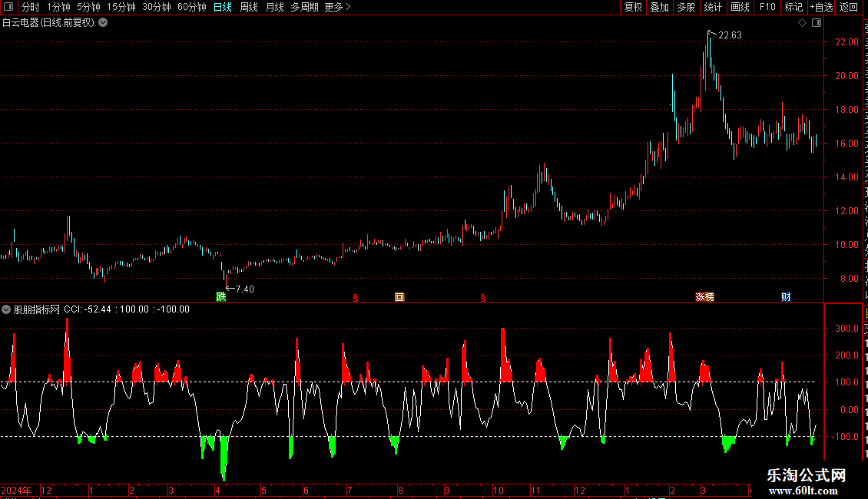Open the 复权 adjustment menu
Image resolution: width=868 pixels, height=499 pixels.
[x=633, y=7]
